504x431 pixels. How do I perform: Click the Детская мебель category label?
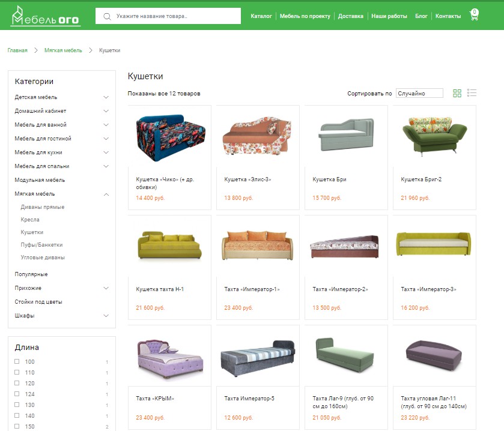pyautogui.click(x=35, y=97)
